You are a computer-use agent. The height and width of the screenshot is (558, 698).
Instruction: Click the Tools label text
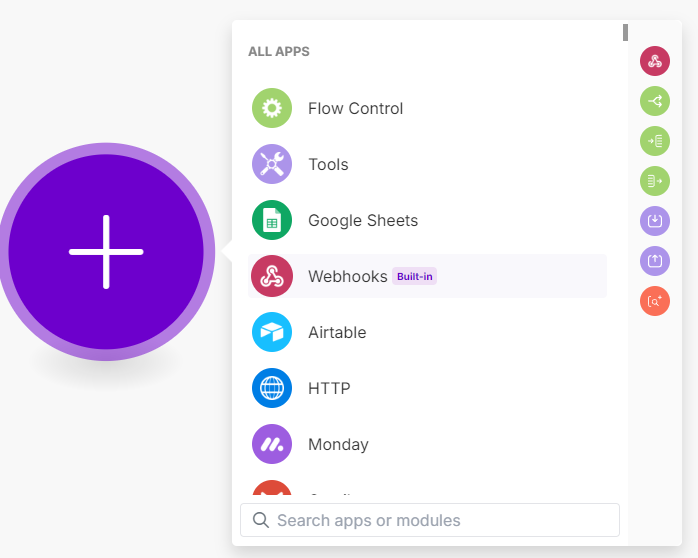tap(329, 165)
